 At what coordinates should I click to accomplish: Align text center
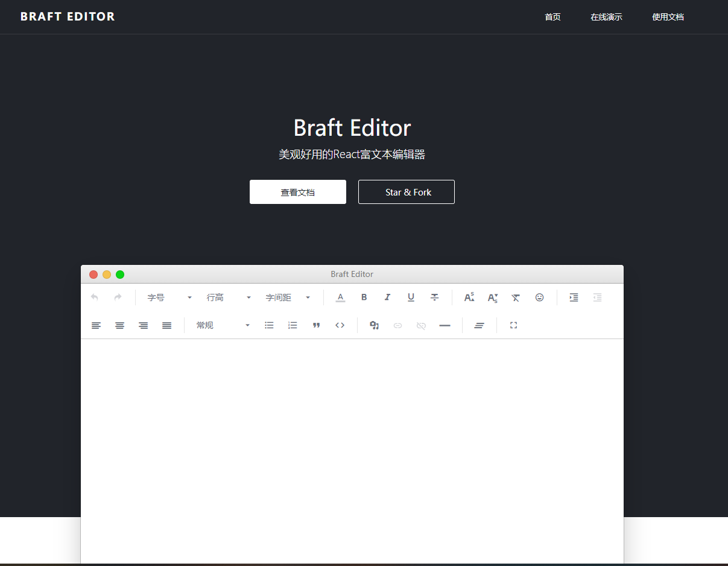coord(120,325)
